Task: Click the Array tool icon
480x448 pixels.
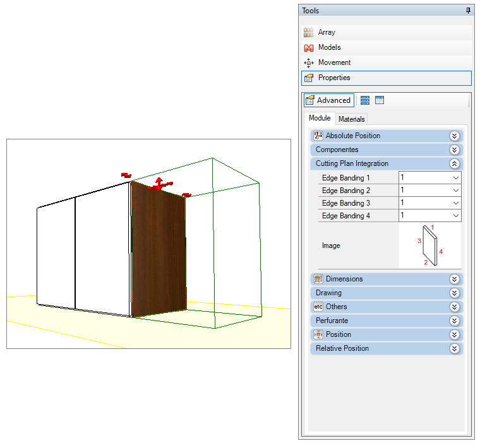Action: point(308,32)
